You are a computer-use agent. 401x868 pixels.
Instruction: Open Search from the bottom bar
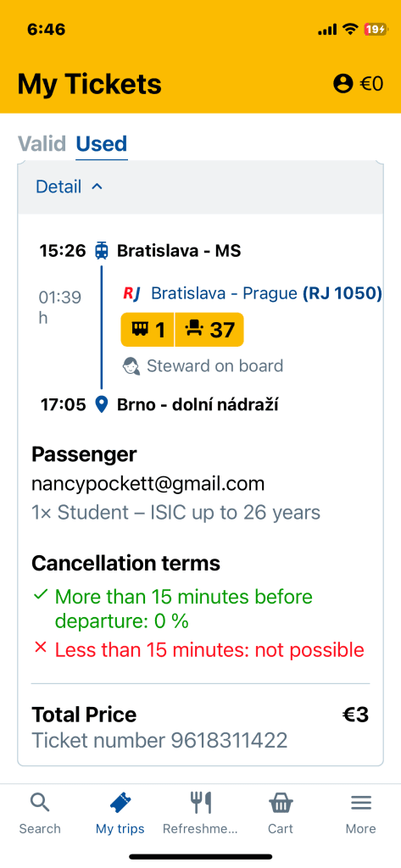pos(40,813)
